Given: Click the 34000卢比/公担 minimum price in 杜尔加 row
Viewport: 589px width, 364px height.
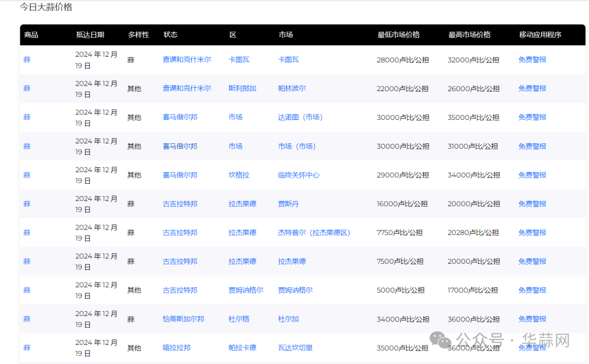Looking at the screenshot, I should point(403,319).
